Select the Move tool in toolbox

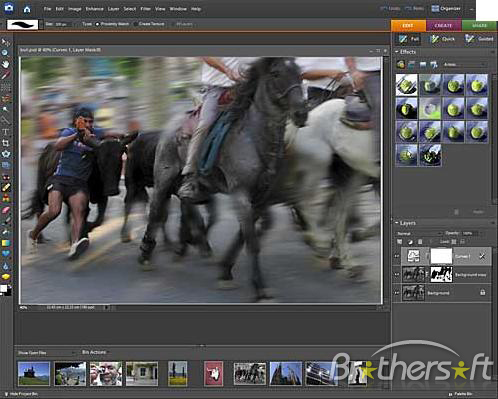pos(6,42)
